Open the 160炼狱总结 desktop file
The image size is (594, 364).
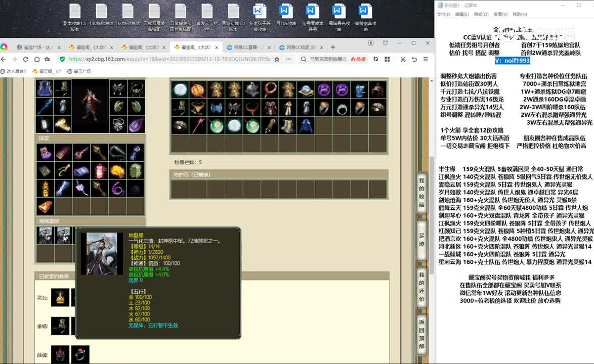pyautogui.click(x=128, y=15)
